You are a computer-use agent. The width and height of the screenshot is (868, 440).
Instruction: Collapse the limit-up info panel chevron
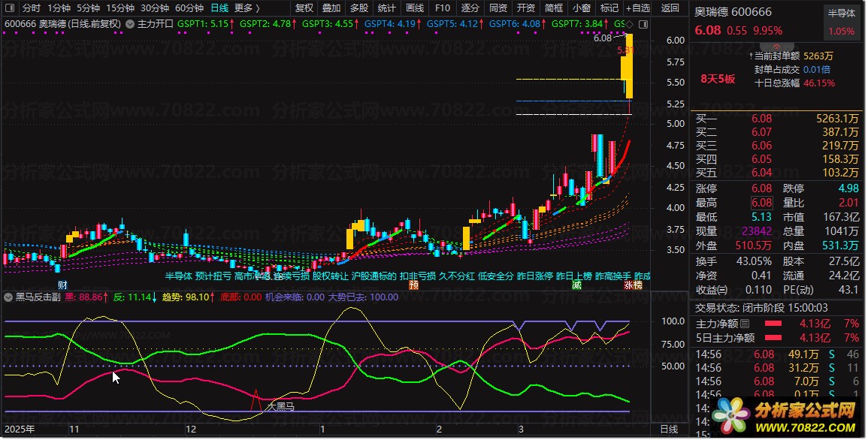[776, 47]
